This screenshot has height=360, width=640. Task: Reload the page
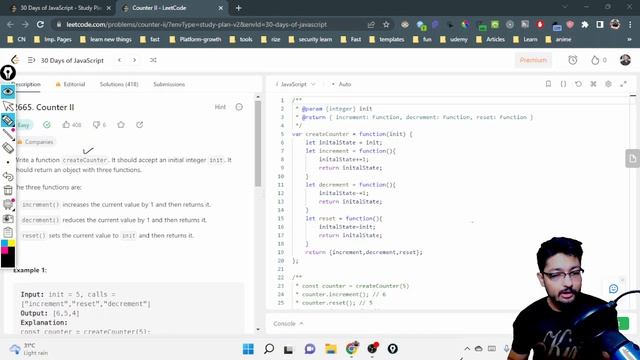coord(40,24)
